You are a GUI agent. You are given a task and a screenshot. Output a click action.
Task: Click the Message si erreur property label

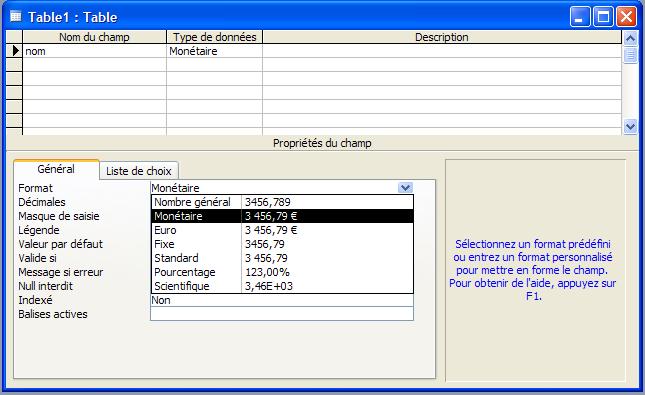[x=60, y=272]
